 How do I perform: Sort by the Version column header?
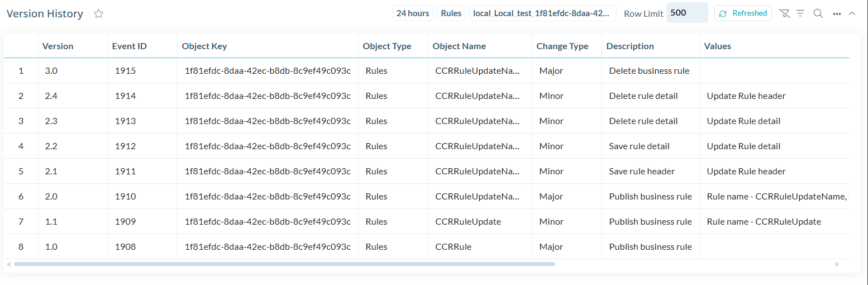(x=58, y=46)
